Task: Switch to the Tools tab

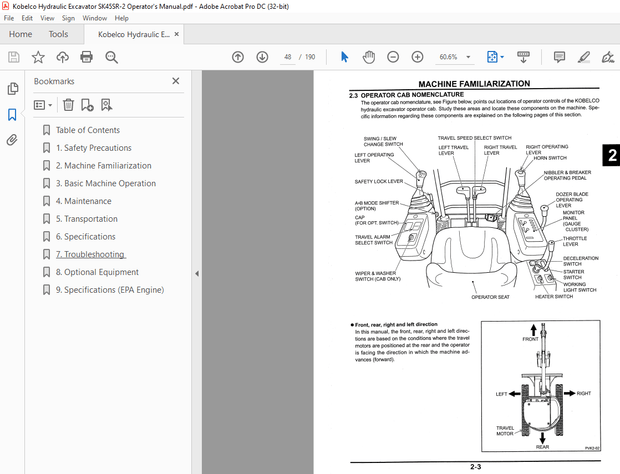Action: coord(59,34)
